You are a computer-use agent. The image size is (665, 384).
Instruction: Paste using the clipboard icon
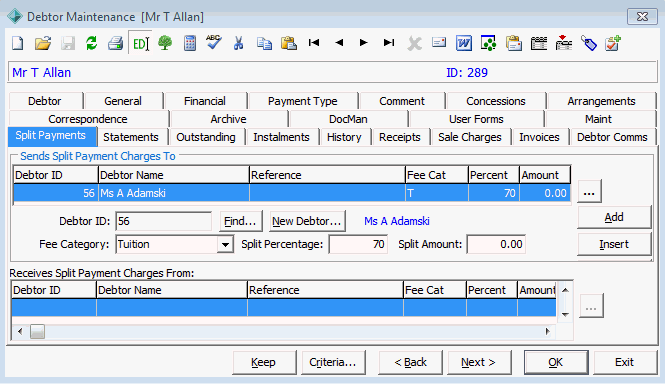(x=289, y=43)
